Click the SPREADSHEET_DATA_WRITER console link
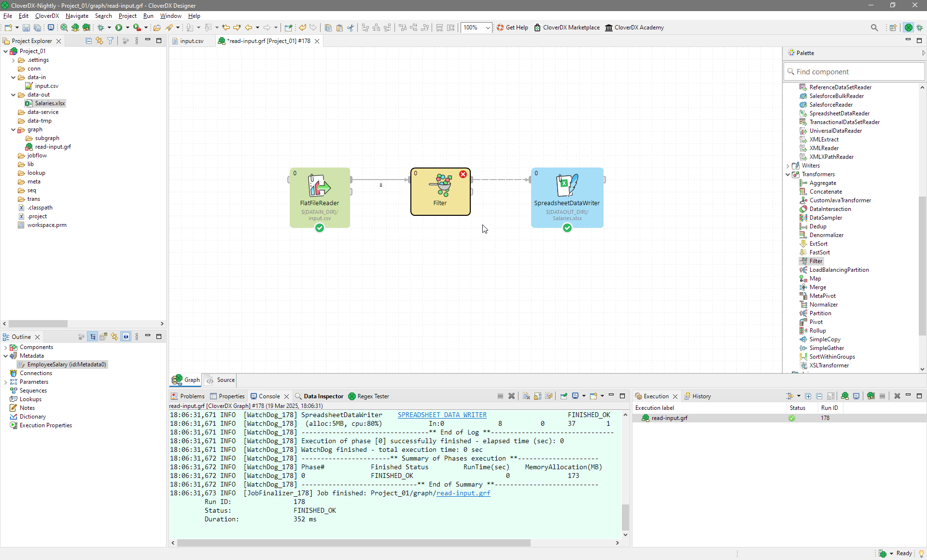The width and height of the screenshot is (927, 560). (x=442, y=415)
